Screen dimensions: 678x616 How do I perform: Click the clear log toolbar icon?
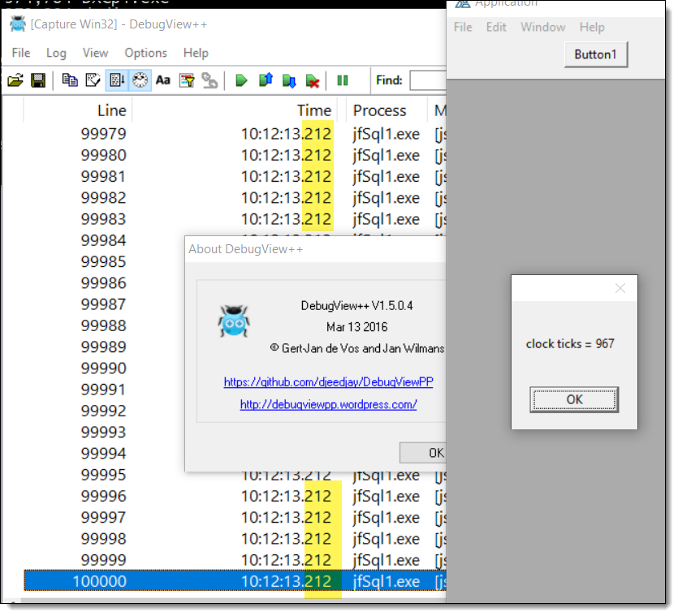coord(93,80)
